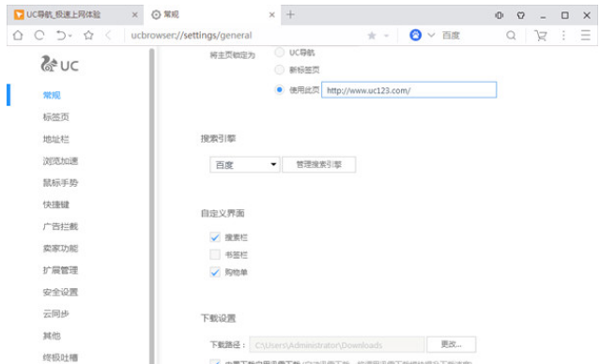Toggle the 书签栏 checkbox

pyautogui.click(x=215, y=255)
